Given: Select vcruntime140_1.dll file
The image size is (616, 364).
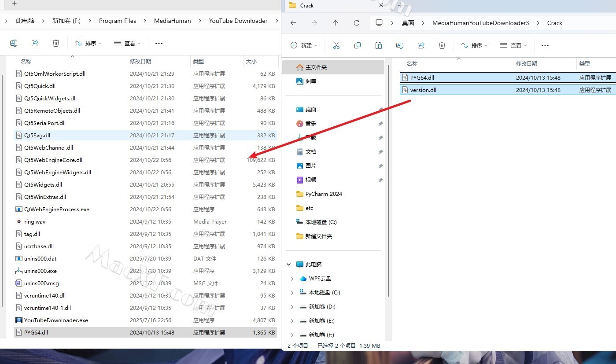Looking at the screenshot, I should [x=145, y=308].
